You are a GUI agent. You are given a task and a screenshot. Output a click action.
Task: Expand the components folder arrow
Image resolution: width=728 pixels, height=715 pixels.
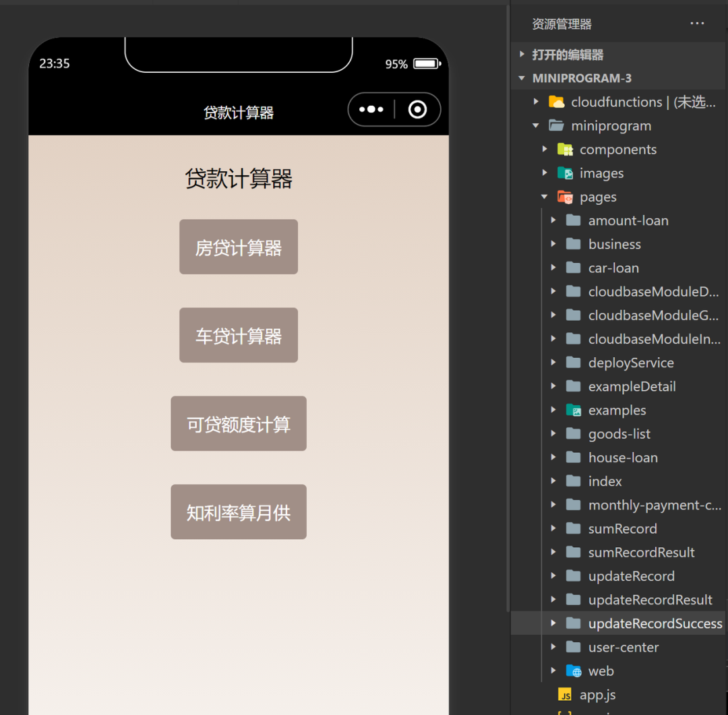(x=545, y=149)
